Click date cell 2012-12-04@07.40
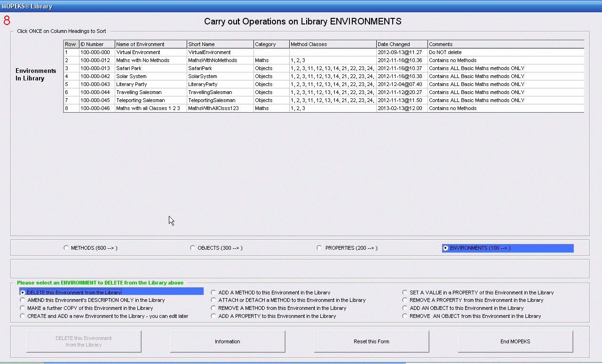The width and height of the screenshot is (602, 364). click(x=402, y=84)
